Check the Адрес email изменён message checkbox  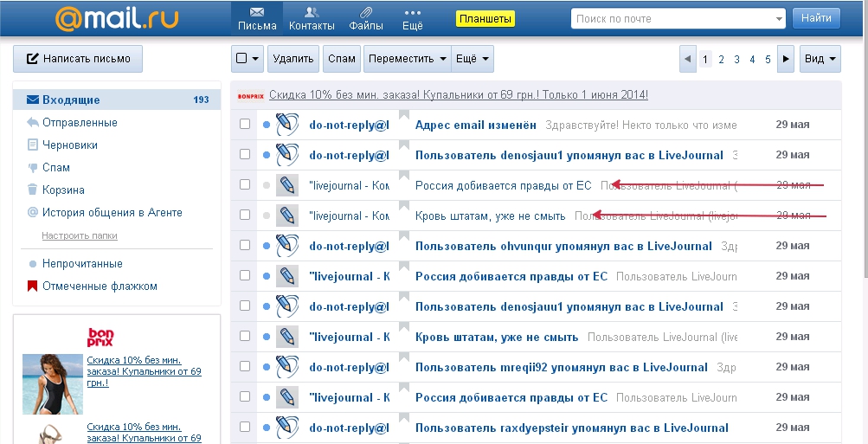coord(245,125)
